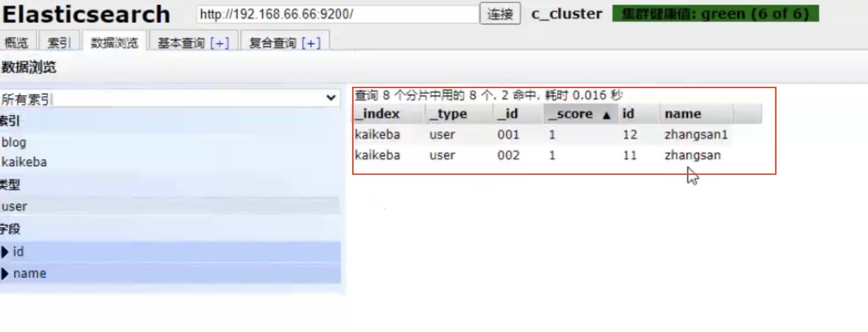
Task: Sort by the name column header
Action: tap(696, 114)
